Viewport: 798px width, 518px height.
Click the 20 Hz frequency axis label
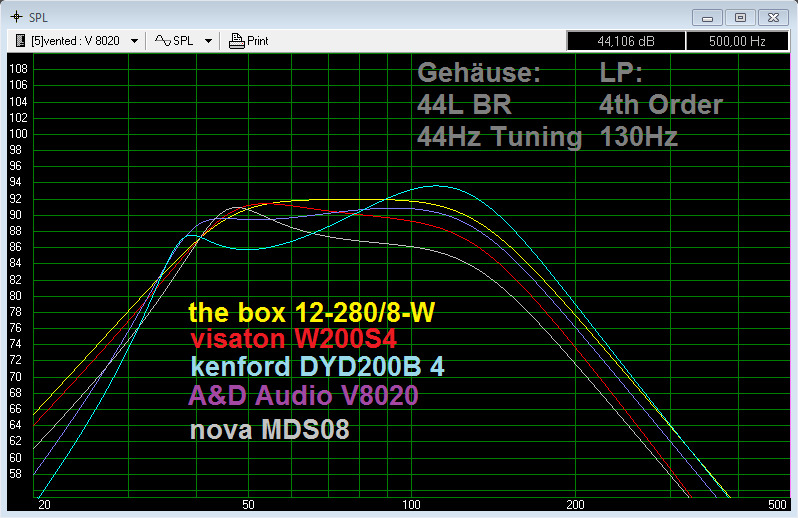pos(44,504)
